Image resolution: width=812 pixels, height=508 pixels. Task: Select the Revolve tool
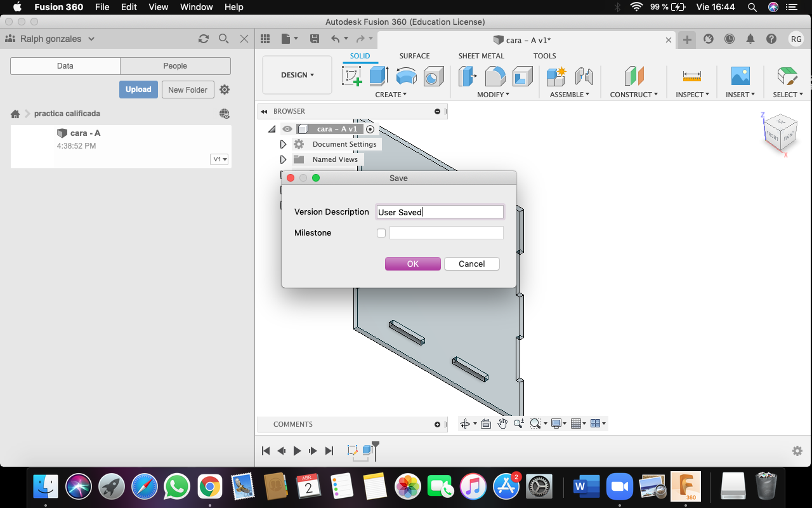[x=406, y=76]
